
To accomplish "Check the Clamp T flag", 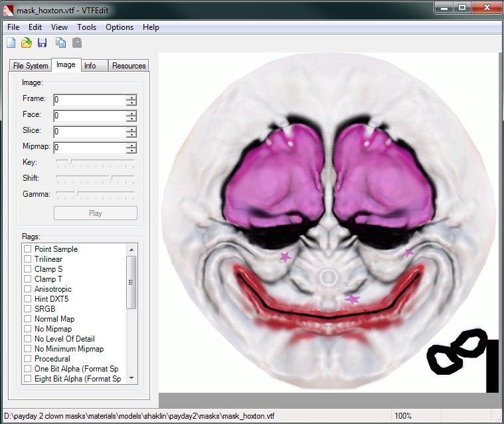I will point(28,279).
